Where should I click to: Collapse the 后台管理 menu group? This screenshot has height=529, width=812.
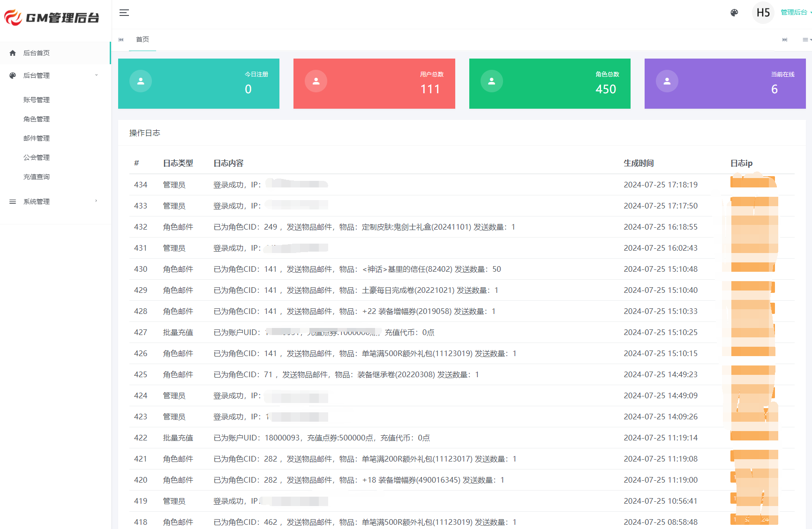point(55,75)
